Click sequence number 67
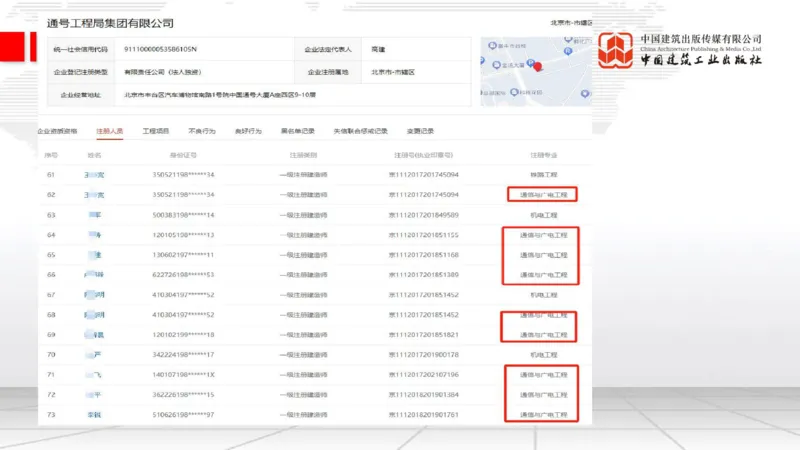Image resolution: width=800 pixels, height=450 pixels. point(51,295)
